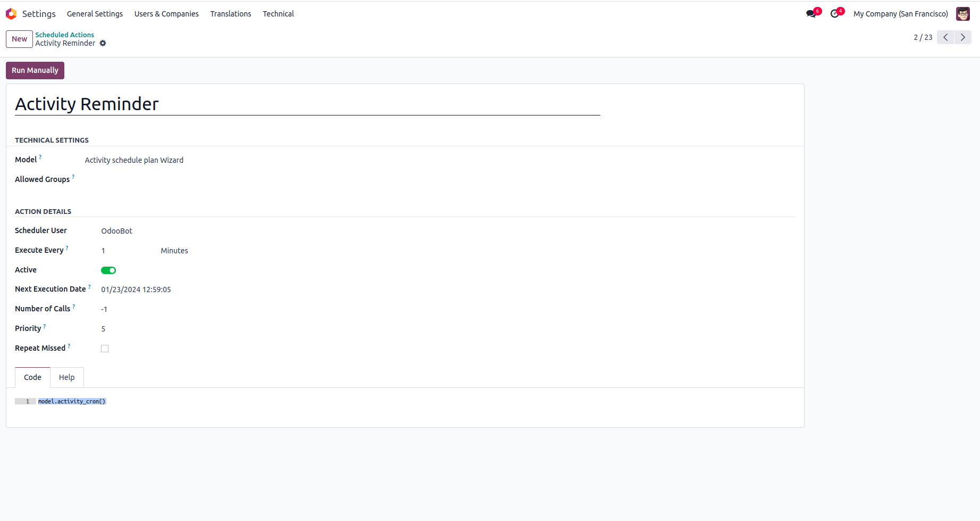Image resolution: width=980 pixels, height=521 pixels.
Task: Show the Number of Calls help tooltip
Action: coord(74,306)
